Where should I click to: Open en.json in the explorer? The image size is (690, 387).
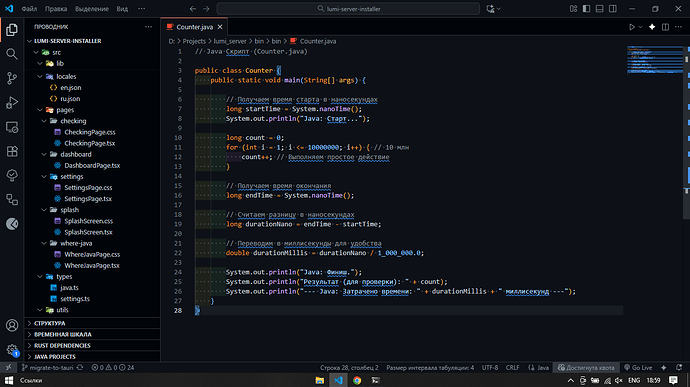tap(70, 88)
